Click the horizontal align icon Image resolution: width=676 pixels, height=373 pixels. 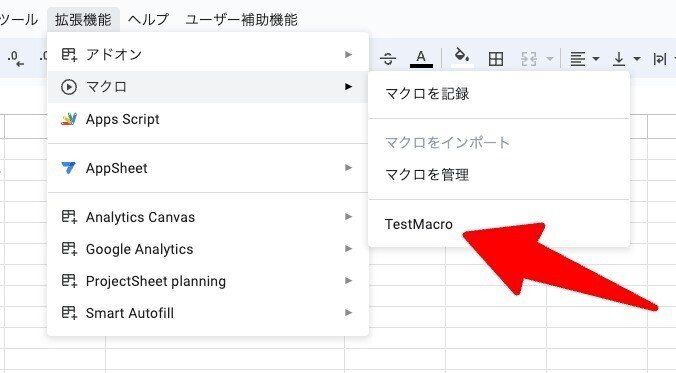(x=578, y=59)
